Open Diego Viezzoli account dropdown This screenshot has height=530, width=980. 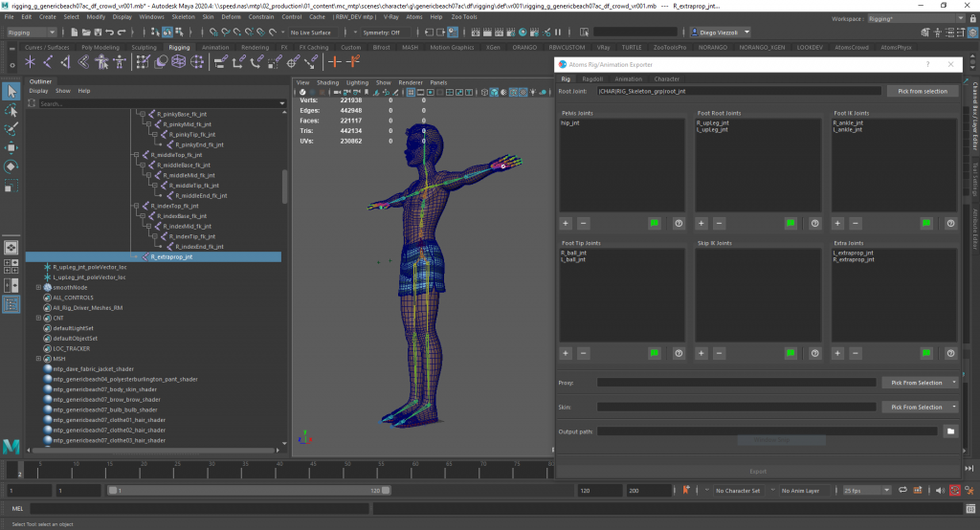[x=721, y=33]
